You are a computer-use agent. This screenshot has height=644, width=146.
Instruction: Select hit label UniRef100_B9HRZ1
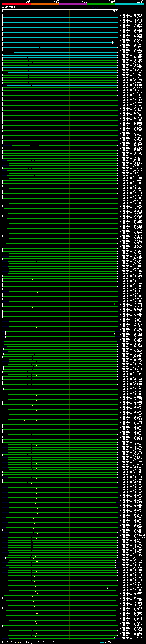[131, 48]
